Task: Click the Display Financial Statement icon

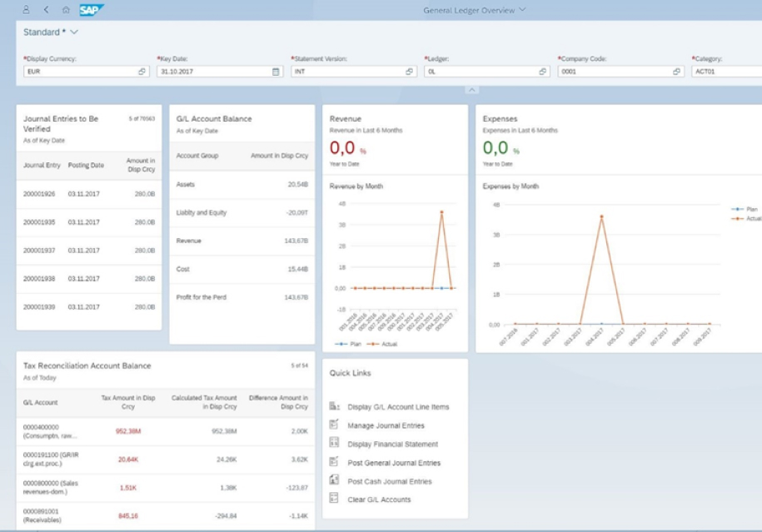Action: (x=334, y=443)
